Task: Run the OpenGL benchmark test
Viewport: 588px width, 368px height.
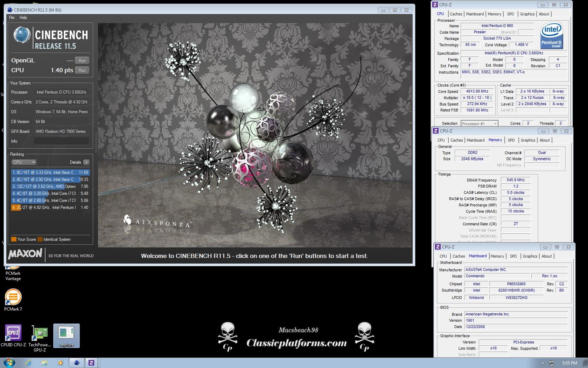Action: point(82,60)
